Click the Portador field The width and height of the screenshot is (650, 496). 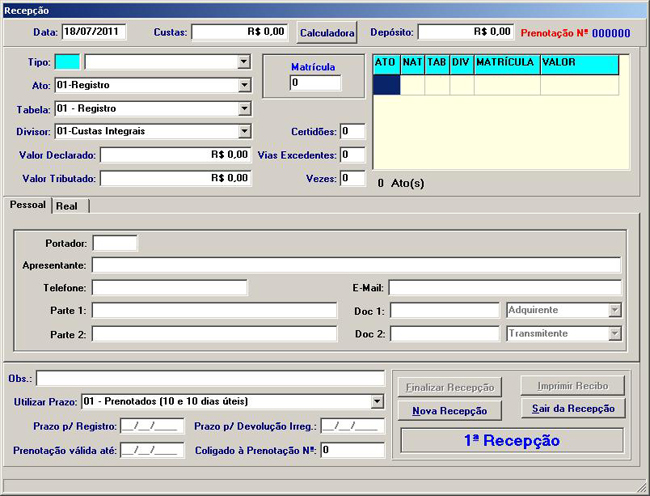(115, 243)
